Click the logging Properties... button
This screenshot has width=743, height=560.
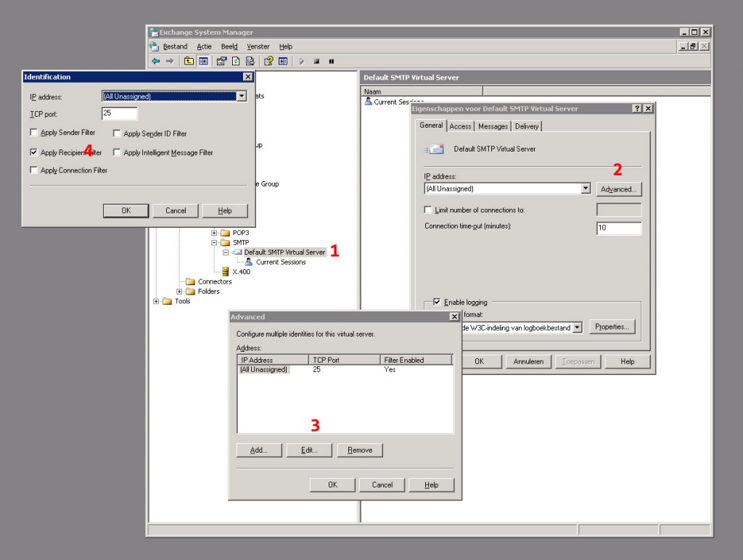point(612,327)
